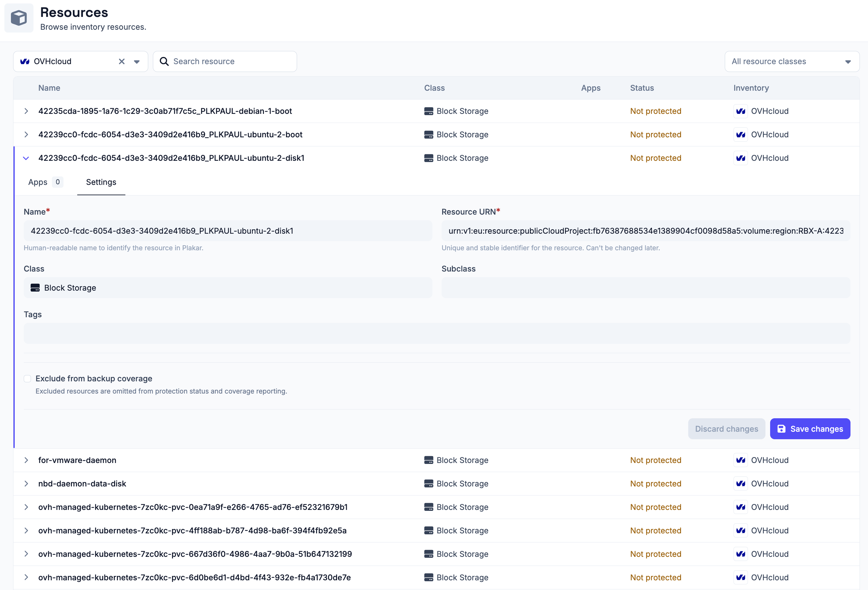Click Block Storage icon in for-vmware-daemon row

pos(429,460)
